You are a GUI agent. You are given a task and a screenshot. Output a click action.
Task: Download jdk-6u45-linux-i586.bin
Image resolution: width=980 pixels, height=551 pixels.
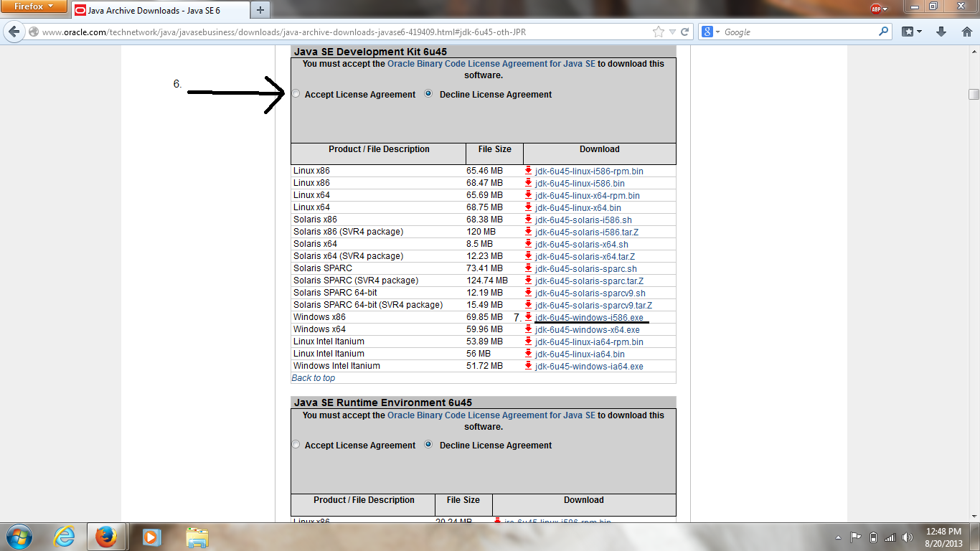580,184
